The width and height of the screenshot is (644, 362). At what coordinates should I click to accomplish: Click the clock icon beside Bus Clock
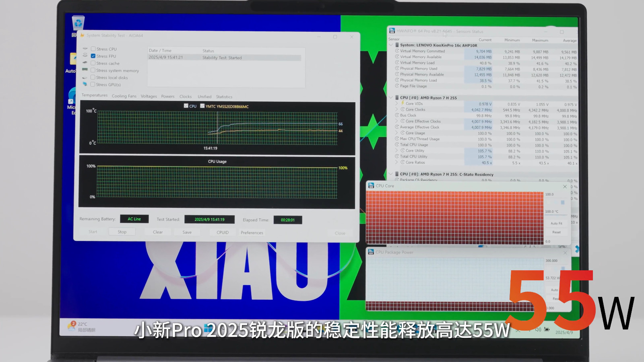pos(397,115)
